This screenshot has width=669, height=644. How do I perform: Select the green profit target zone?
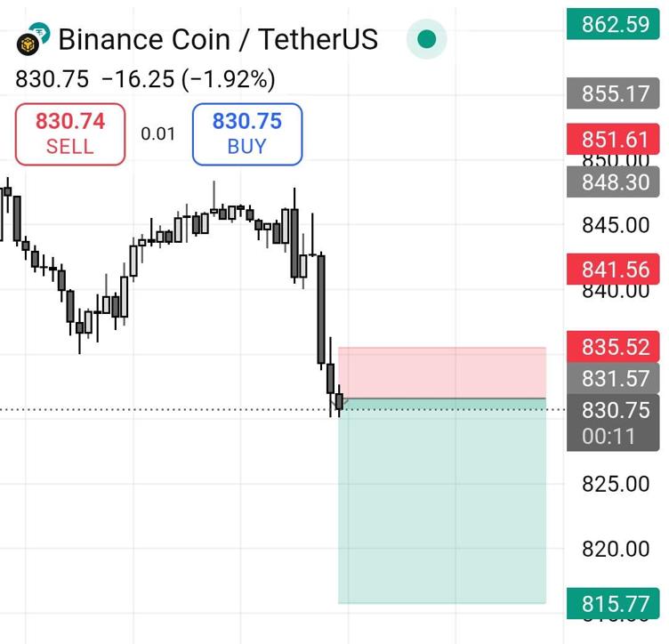(442, 503)
